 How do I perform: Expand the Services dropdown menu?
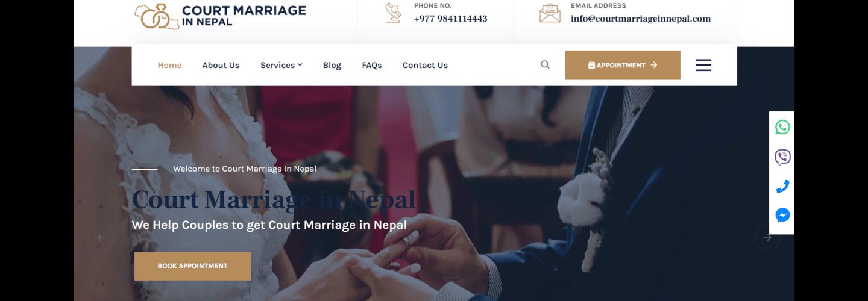[281, 65]
